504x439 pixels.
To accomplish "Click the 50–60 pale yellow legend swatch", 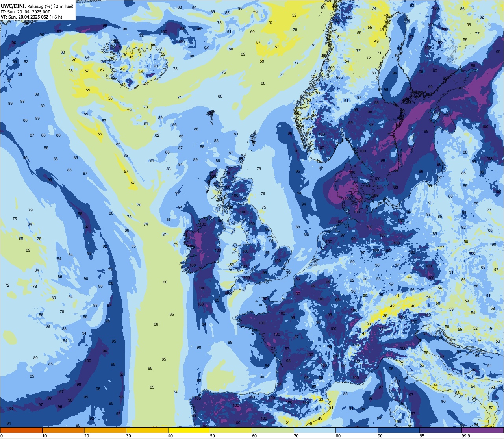I will coord(231,430).
